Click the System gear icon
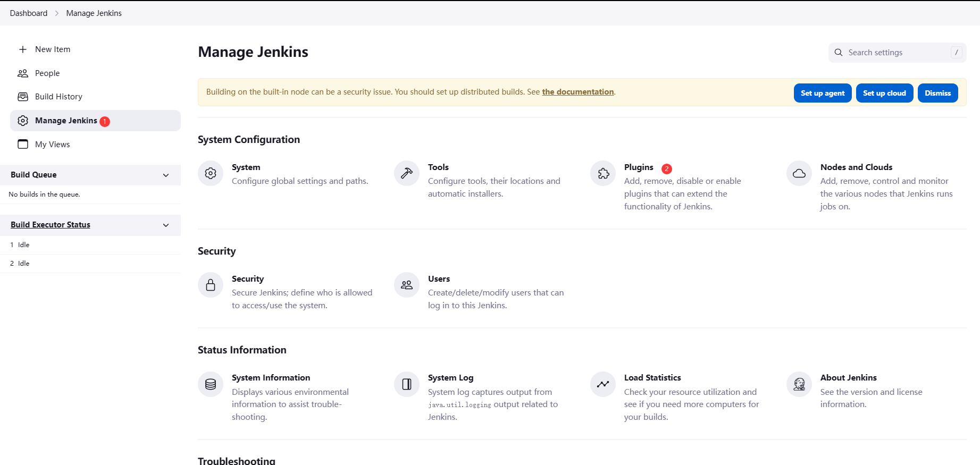 (x=211, y=173)
